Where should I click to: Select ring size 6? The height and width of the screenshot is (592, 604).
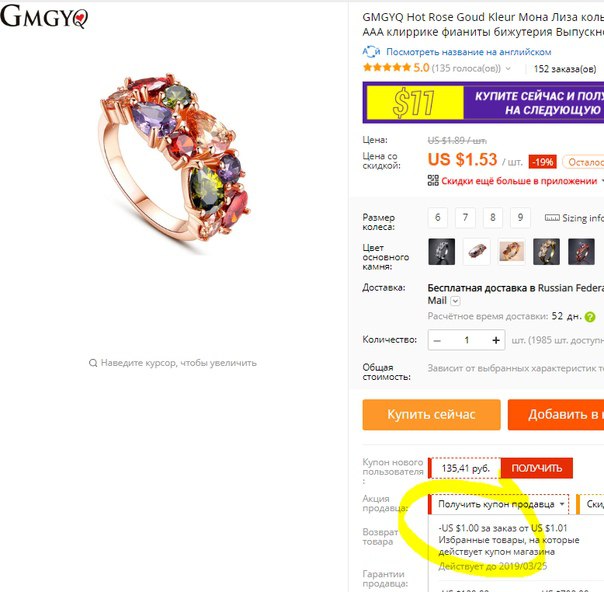(438, 218)
